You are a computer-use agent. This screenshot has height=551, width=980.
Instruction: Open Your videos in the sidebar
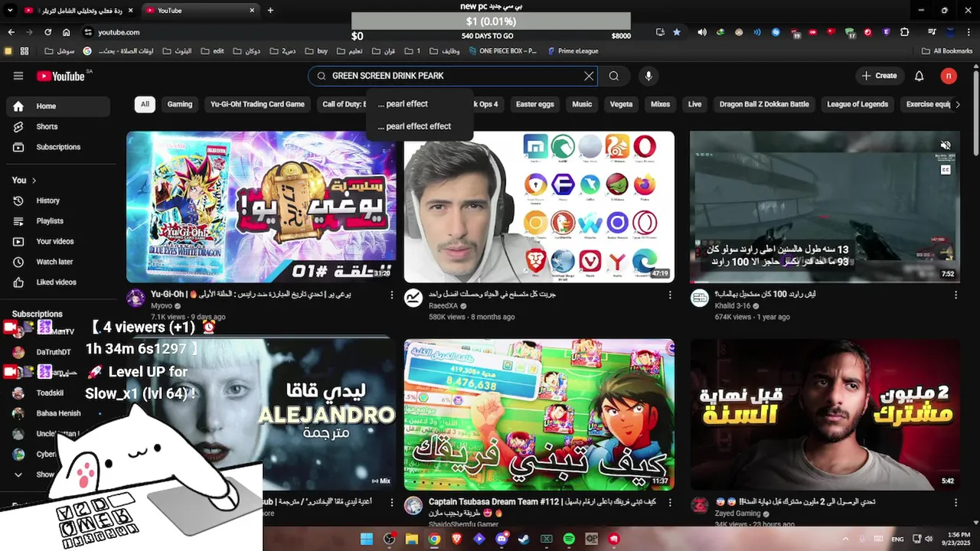point(58,241)
